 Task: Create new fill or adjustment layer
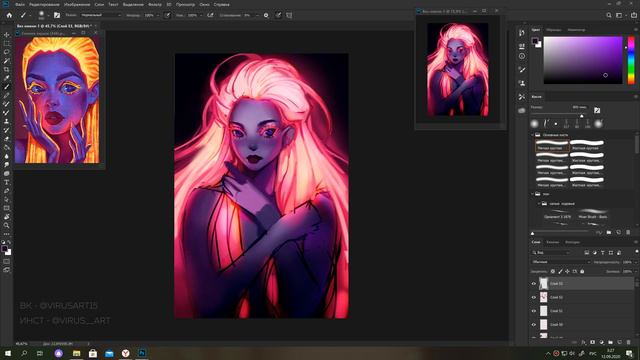click(x=601, y=342)
